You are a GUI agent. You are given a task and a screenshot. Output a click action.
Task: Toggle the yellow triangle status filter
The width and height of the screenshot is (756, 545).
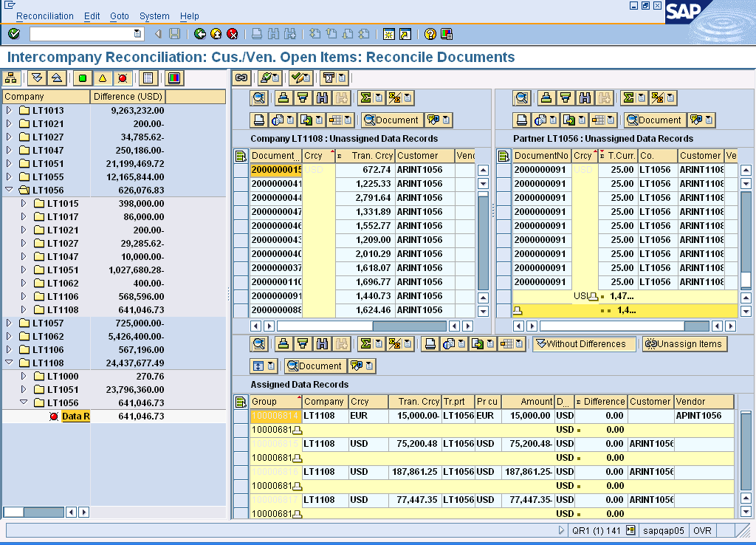click(102, 78)
